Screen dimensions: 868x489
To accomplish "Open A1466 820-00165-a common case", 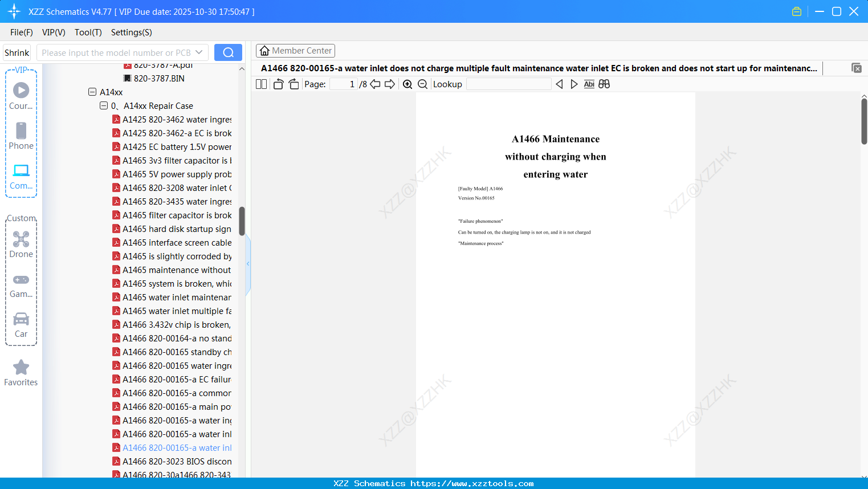I will tap(172, 393).
